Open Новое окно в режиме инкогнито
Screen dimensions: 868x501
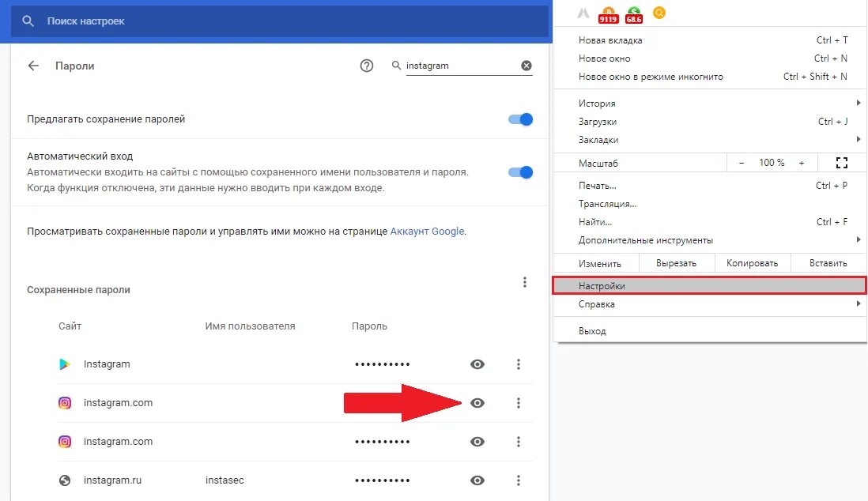[710, 77]
